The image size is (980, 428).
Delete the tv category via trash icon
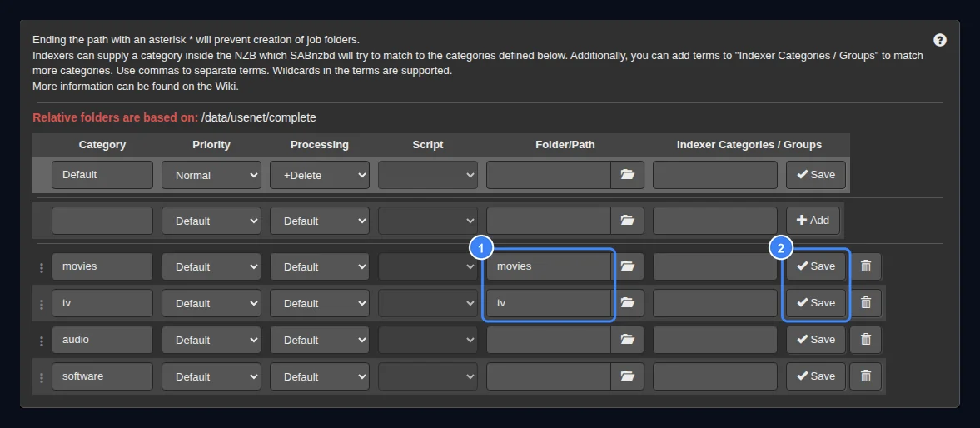(x=866, y=303)
